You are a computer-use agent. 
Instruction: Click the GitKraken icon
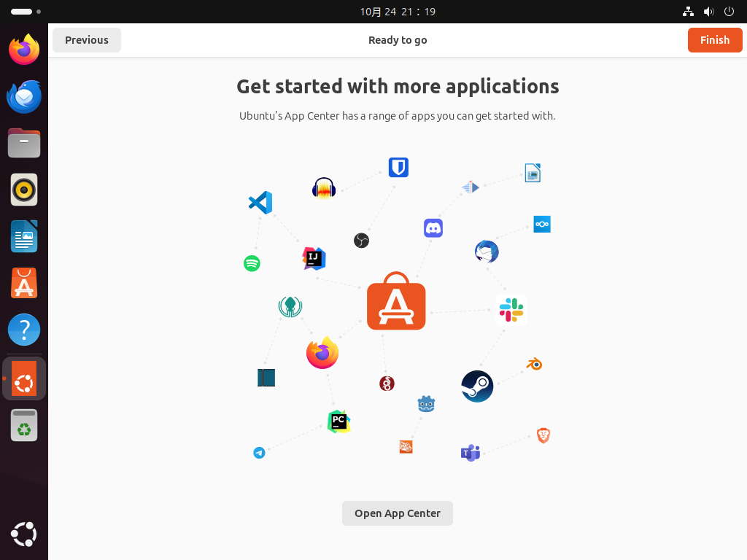[290, 307]
